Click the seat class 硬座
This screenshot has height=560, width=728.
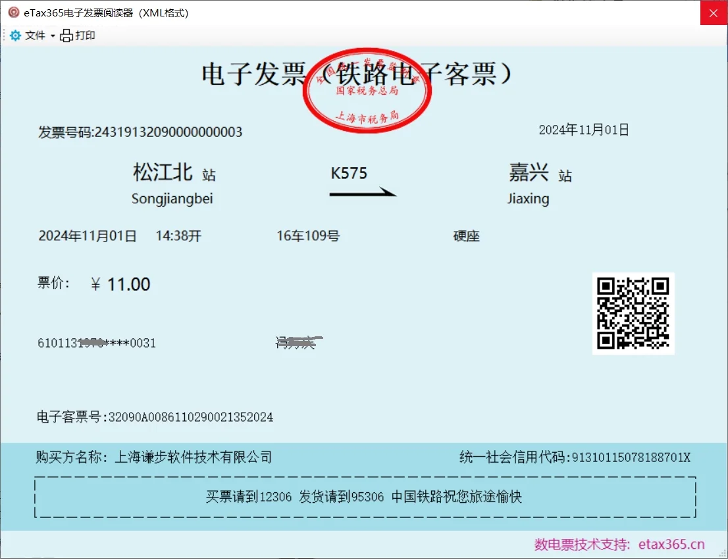coord(466,236)
